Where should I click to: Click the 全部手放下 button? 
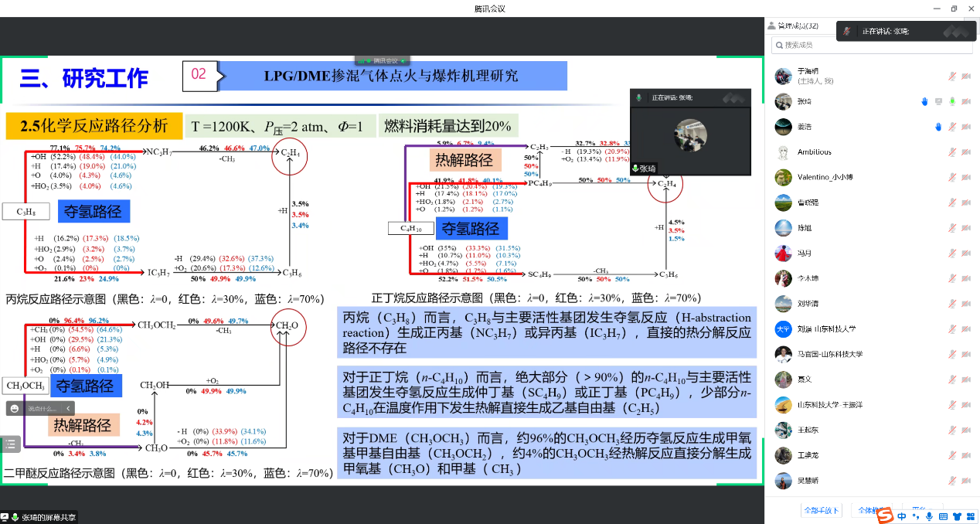[821, 510]
